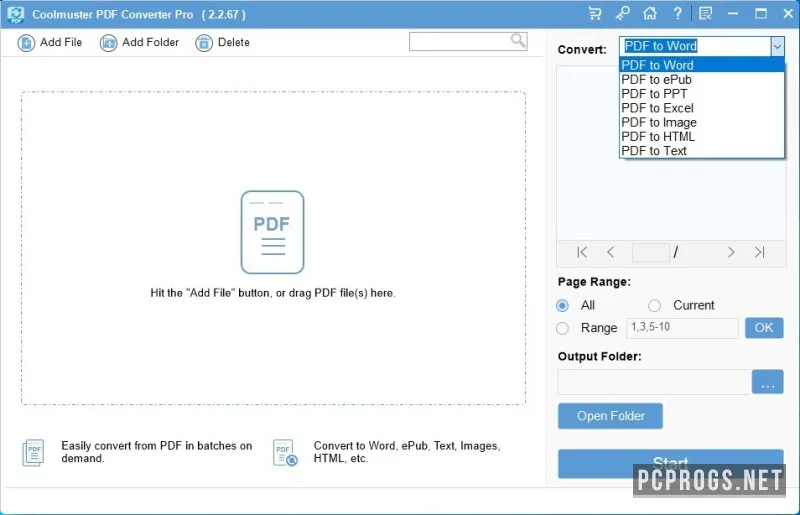
Task: Click the Open Folder button
Action: 610,416
